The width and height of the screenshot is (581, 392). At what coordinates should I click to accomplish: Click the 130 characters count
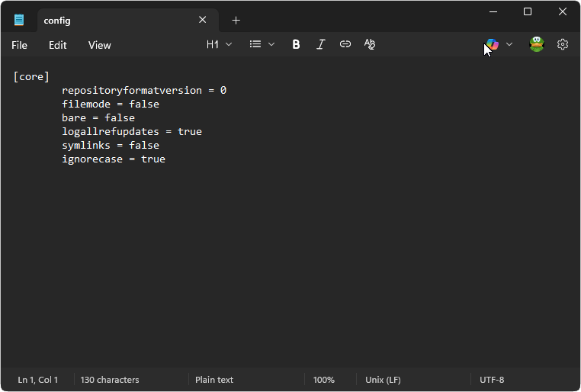[x=110, y=380]
